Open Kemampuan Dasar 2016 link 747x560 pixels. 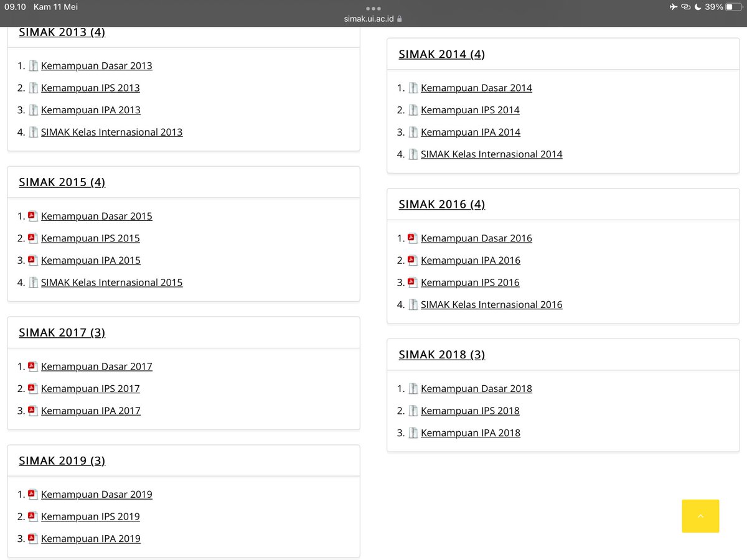(476, 238)
